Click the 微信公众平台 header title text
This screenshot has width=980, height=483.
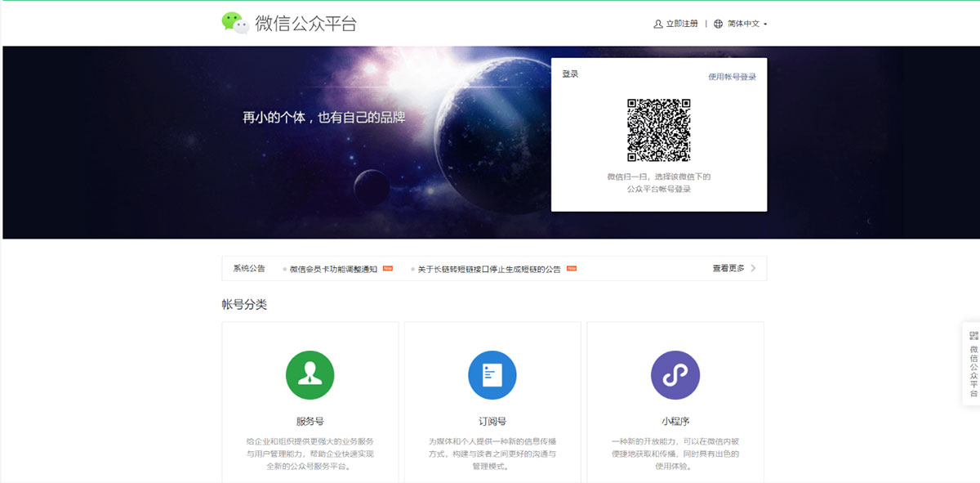tap(305, 24)
